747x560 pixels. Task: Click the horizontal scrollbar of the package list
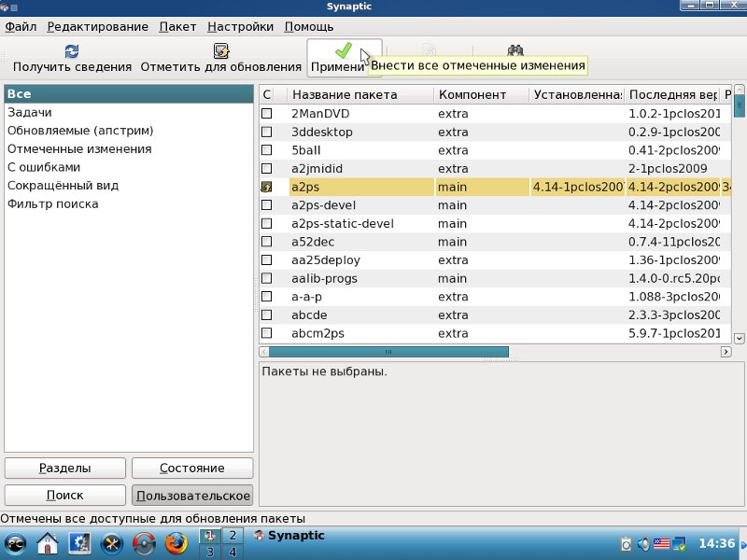point(388,352)
